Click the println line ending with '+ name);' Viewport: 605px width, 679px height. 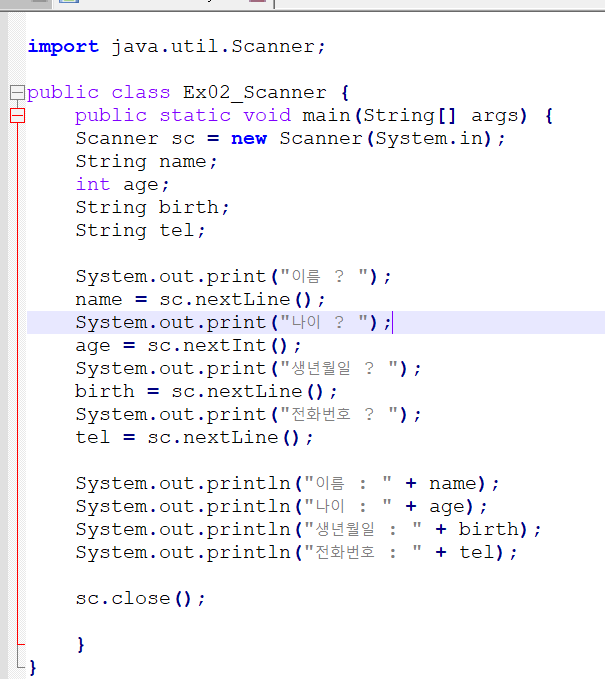(x=288, y=483)
